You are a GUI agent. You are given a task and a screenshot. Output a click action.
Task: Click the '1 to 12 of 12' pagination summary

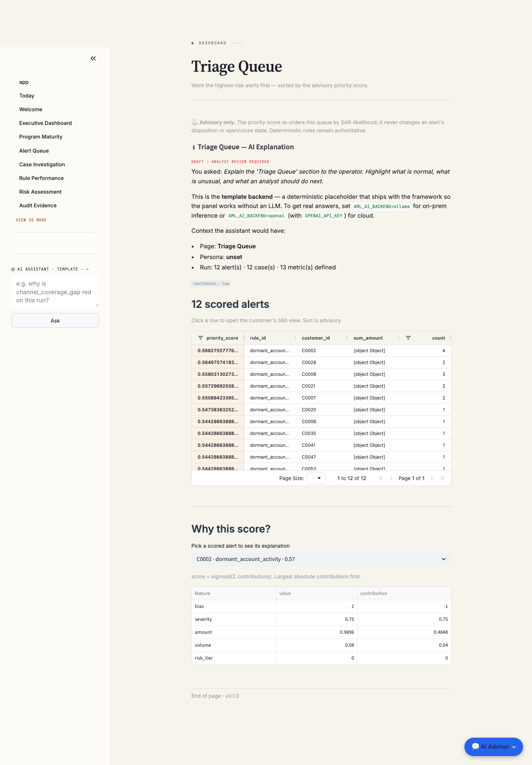click(x=352, y=478)
